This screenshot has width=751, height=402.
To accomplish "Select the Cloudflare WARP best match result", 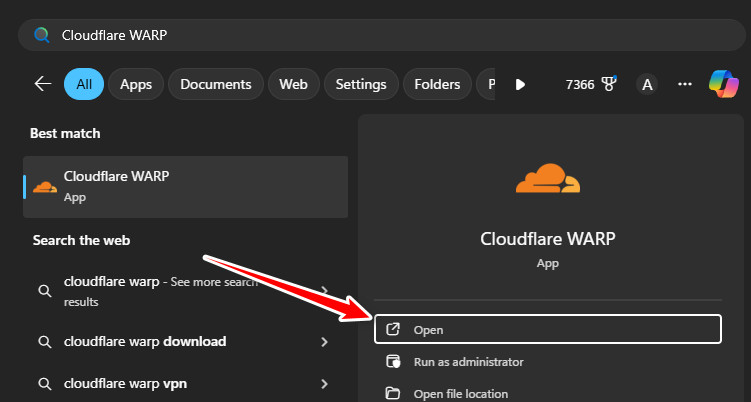I will pyautogui.click(x=185, y=186).
